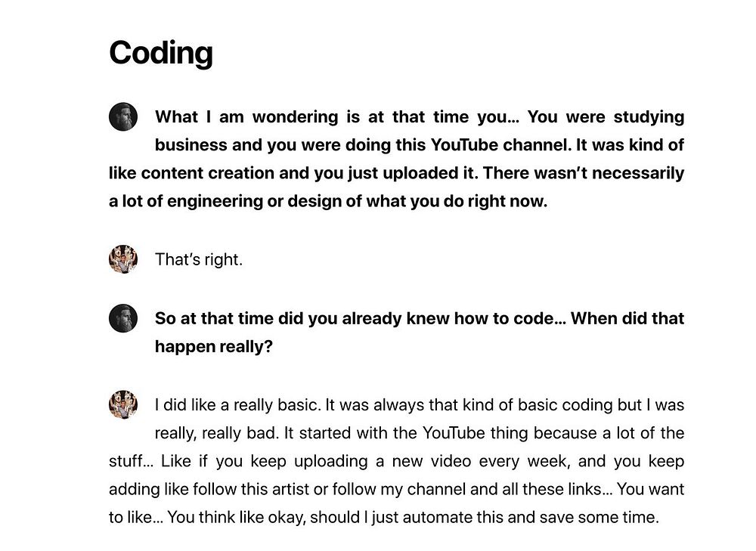Screen dimensions: 756x551
Task: Click the phrase "YouTube thing" in the answer
Action: point(470,434)
